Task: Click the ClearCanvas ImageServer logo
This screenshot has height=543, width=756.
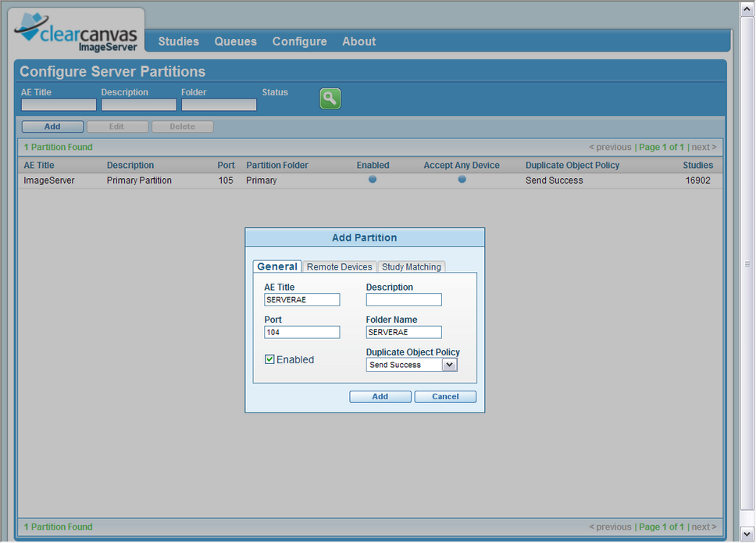Action: point(77,33)
